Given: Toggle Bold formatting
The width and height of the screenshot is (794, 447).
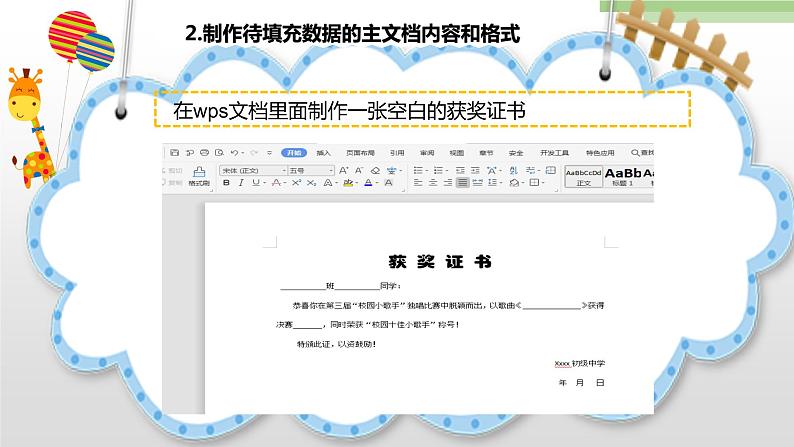Looking at the screenshot, I should pyautogui.click(x=226, y=183).
